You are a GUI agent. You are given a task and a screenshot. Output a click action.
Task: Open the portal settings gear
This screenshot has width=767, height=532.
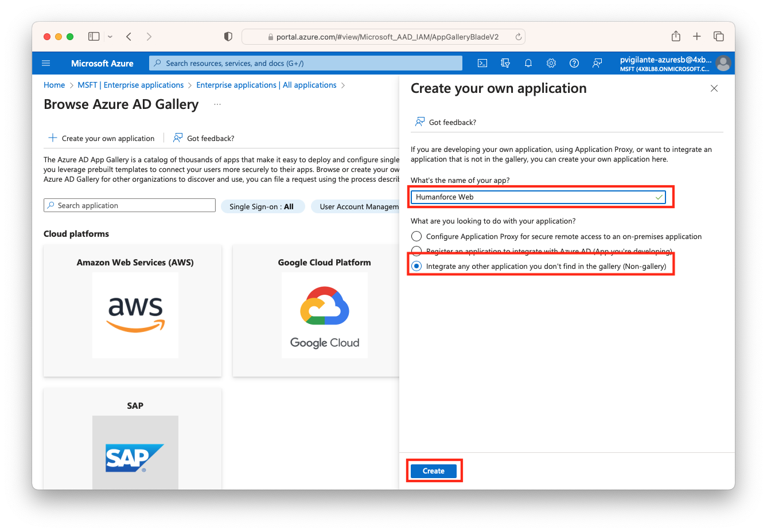coord(551,63)
